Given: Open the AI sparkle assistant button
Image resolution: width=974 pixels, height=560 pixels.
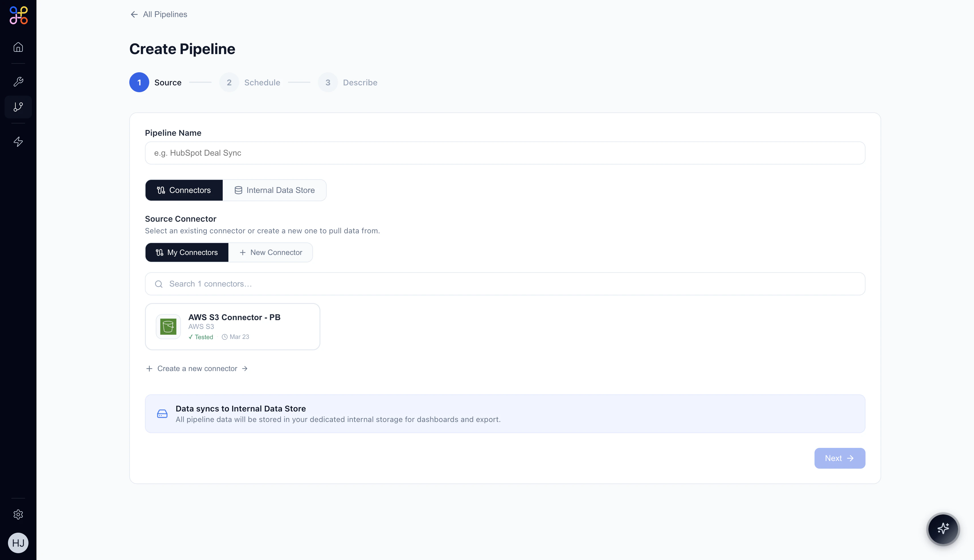Looking at the screenshot, I should point(942,529).
